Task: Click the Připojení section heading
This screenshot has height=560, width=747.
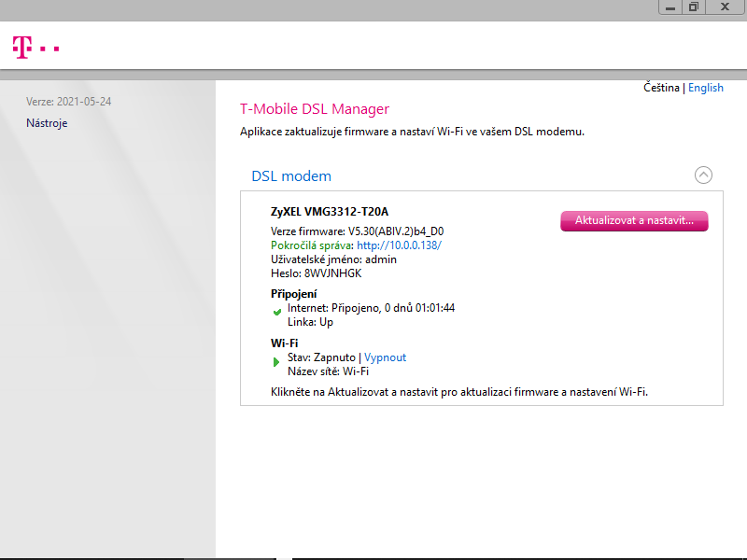Action: [x=293, y=294]
